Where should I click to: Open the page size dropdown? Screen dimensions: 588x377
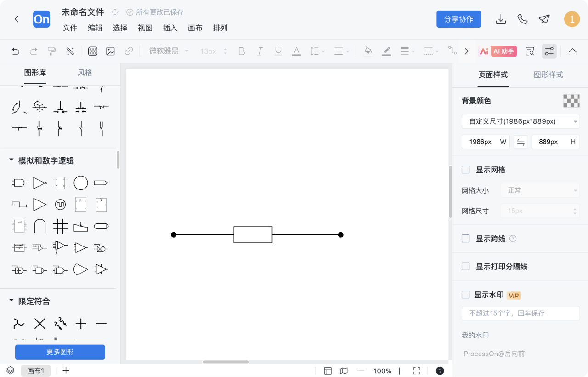[520, 121]
